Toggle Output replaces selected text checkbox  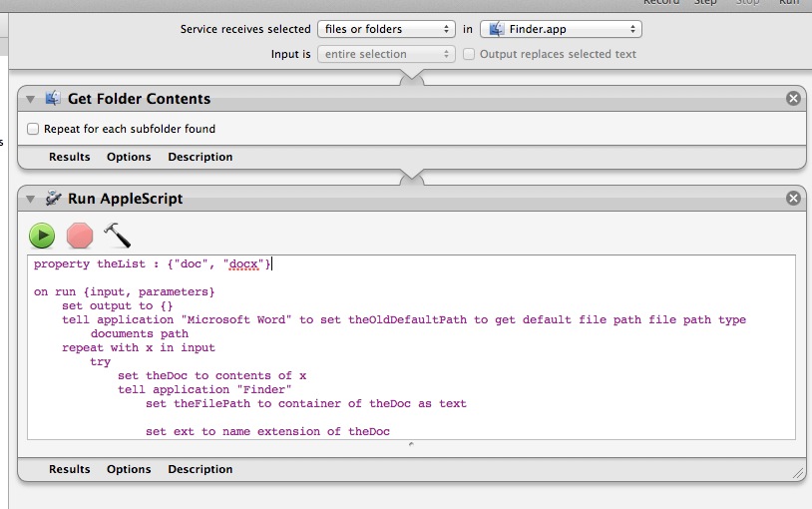click(469, 54)
